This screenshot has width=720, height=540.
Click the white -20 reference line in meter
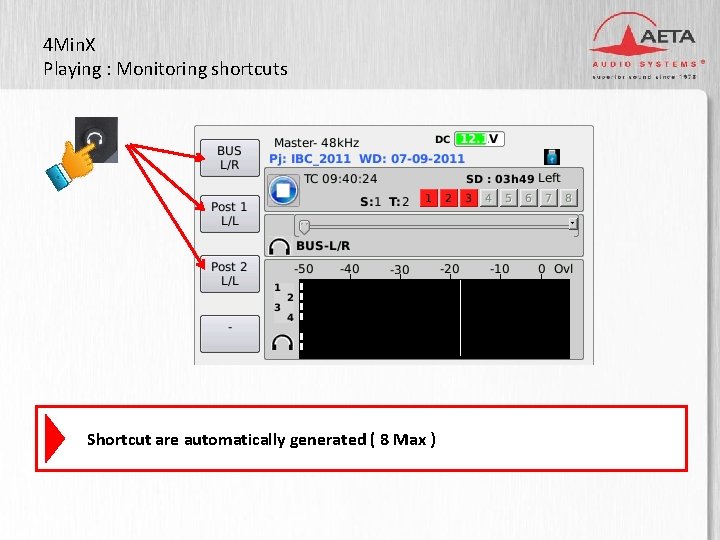coord(460,318)
